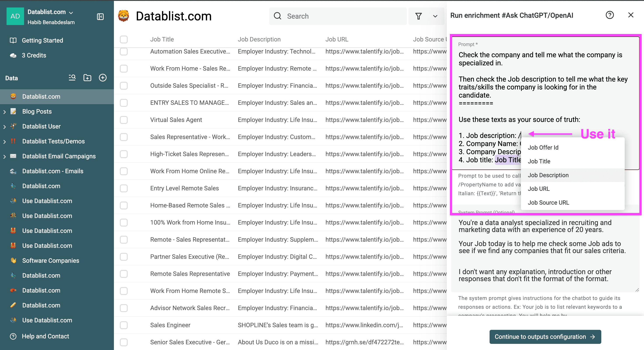Check the Sales Engineer row checkbox

tap(124, 325)
